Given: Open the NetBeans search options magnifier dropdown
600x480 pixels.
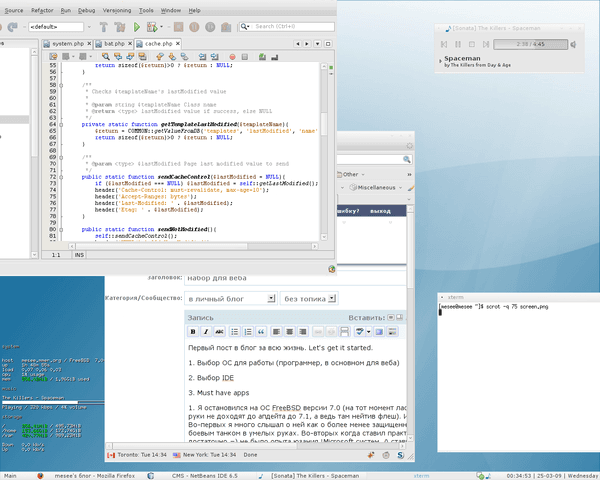Looking at the screenshot, I should tap(245, 26).
